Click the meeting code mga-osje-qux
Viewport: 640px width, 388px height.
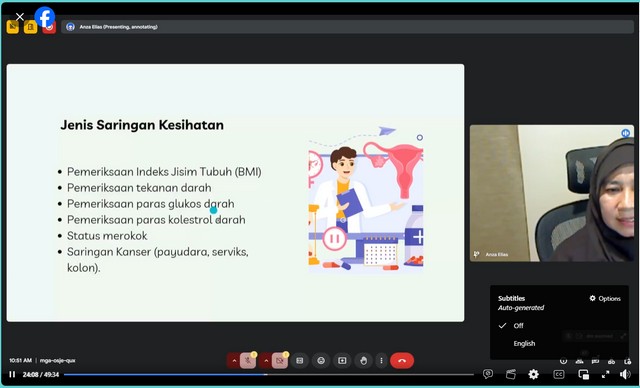pos(58,361)
